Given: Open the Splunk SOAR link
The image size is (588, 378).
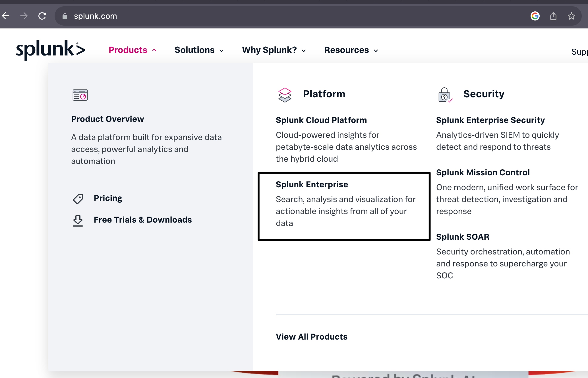Looking at the screenshot, I should point(463,237).
